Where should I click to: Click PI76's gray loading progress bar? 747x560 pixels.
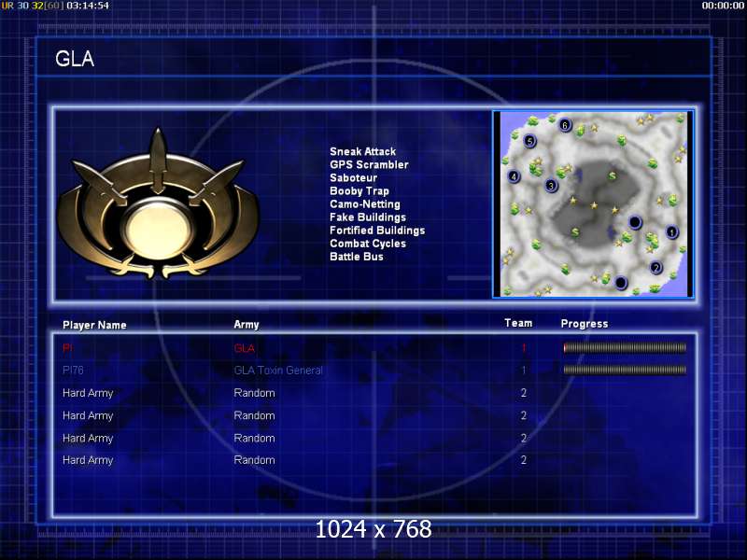pos(625,370)
